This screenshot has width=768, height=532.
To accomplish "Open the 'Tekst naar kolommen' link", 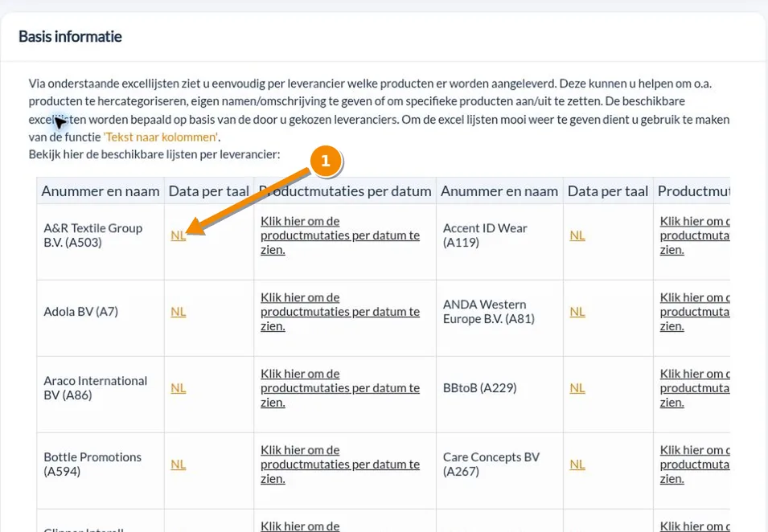I will [161, 137].
